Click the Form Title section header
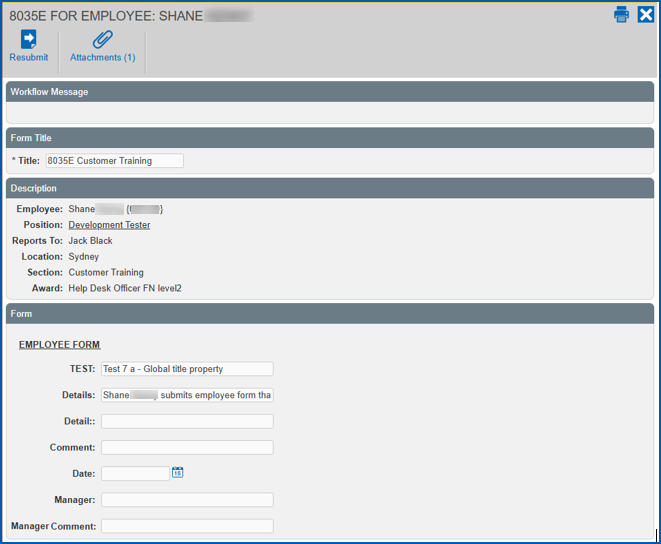This screenshot has height=544, width=661. 330,138
